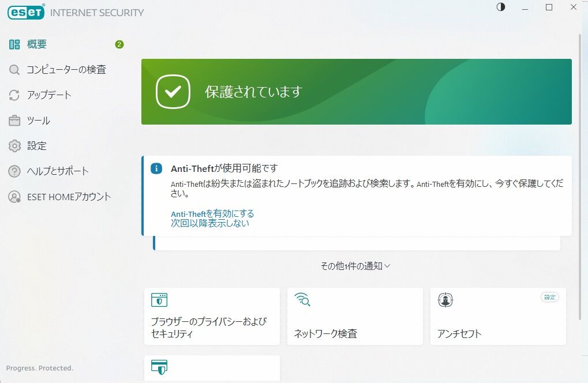
Task: Click the ESET logo in the header
Action: point(26,12)
